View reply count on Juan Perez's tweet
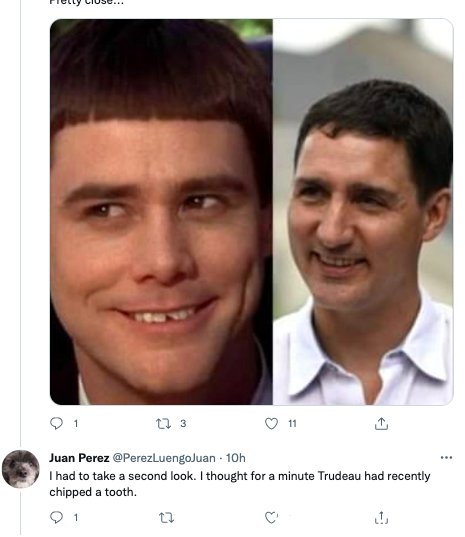This screenshot has width=465, height=537. tap(76, 517)
